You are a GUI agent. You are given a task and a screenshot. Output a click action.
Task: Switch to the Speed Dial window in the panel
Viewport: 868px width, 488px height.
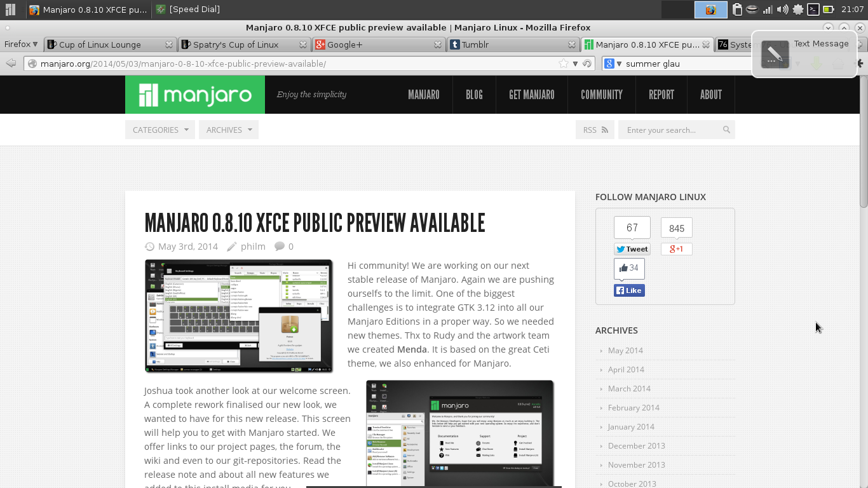pos(188,10)
